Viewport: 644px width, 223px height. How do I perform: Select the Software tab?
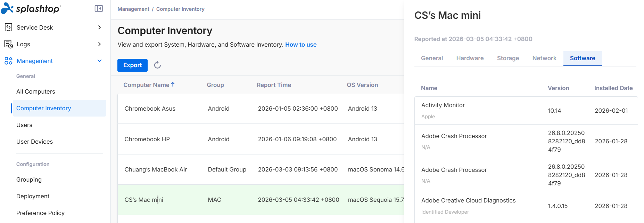point(583,58)
